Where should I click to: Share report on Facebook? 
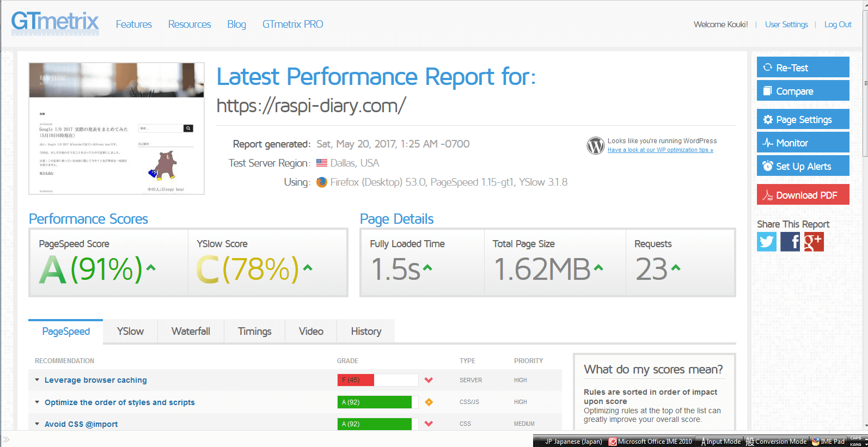(790, 242)
